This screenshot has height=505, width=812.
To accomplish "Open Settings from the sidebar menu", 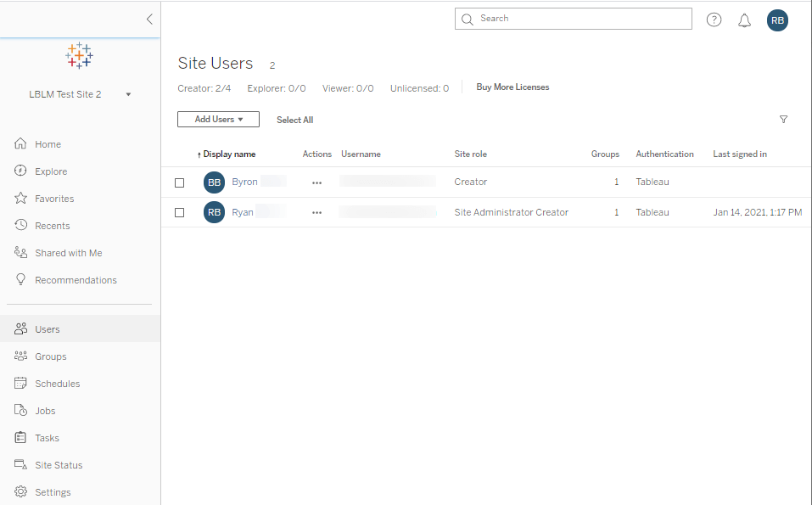I will tap(53, 491).
